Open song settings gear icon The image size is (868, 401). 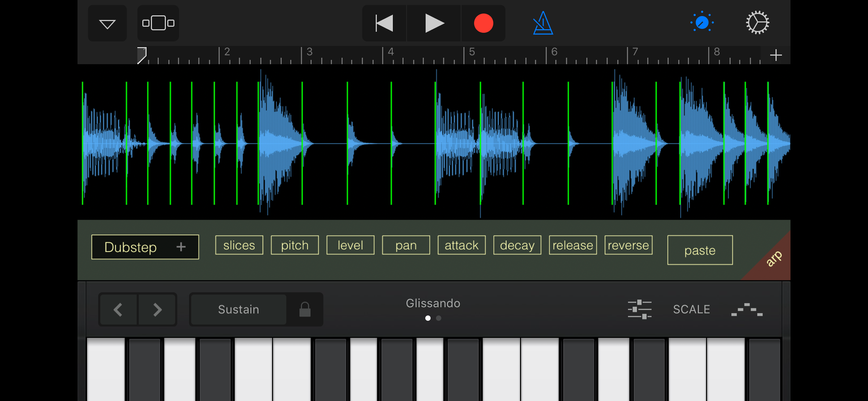[x=757, y=23]
